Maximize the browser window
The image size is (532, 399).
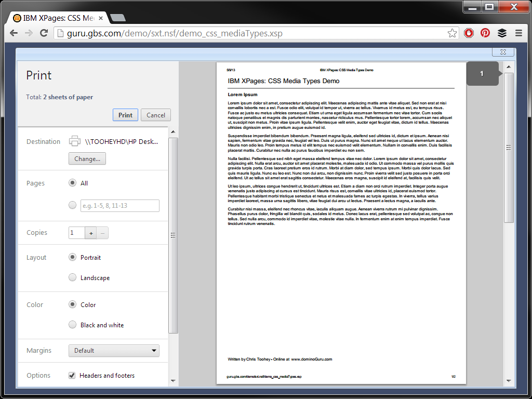point(489,6)
